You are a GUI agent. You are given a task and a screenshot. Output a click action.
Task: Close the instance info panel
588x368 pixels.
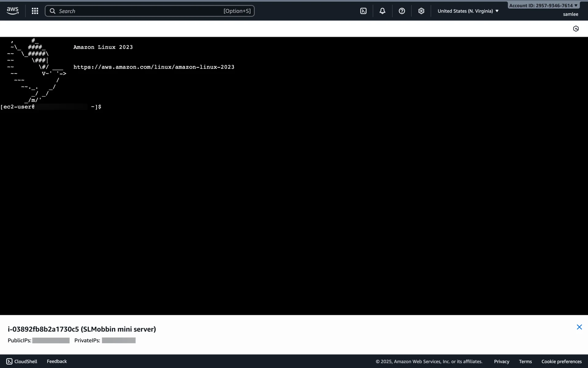pyautogui.click(x=579, y=327)
